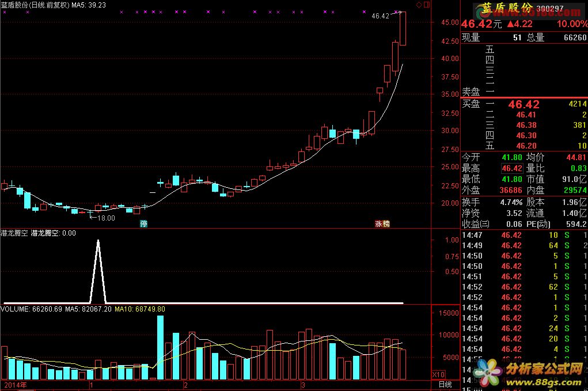Click the bid-one volume 4214

click(x=578, y=104)
